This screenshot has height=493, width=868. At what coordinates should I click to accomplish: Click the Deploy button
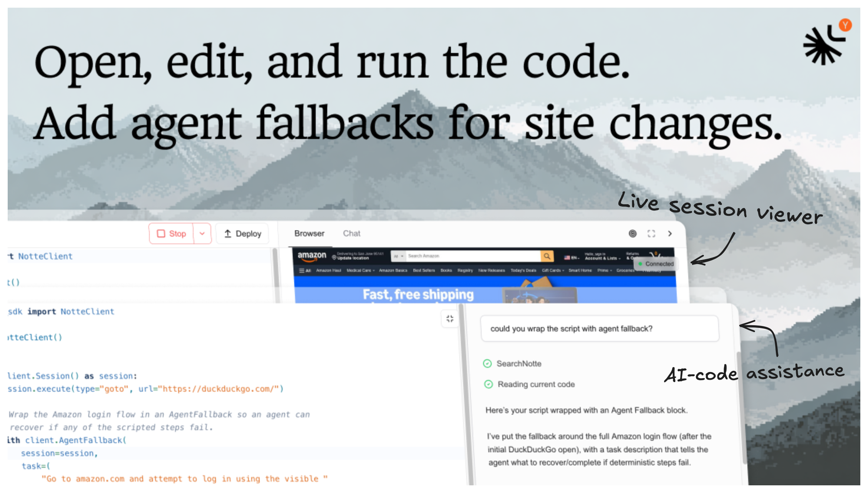[x=242, y=233]
